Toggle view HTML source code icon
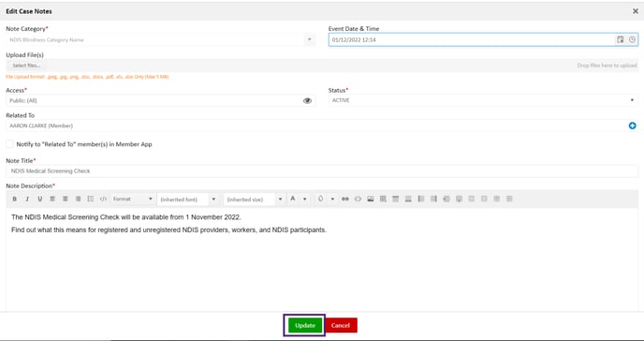Viewport: 644px width, 341px height. point(103,199)
